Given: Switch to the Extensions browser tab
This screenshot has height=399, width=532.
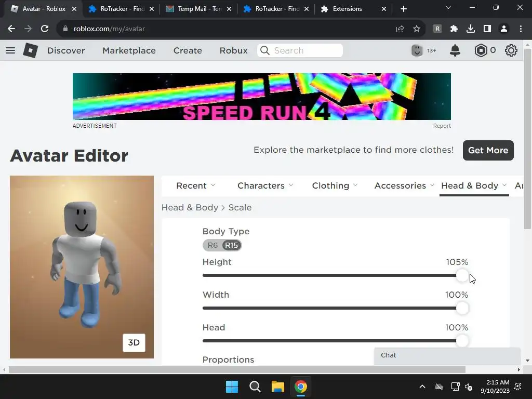Looking at the screenshot, I should (x=353, y=9).
